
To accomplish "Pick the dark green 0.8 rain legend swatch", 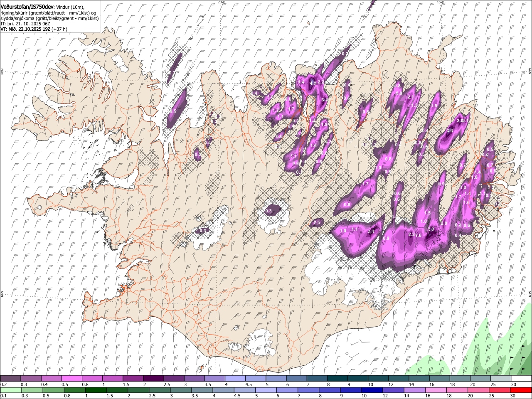I will point(74,390).
